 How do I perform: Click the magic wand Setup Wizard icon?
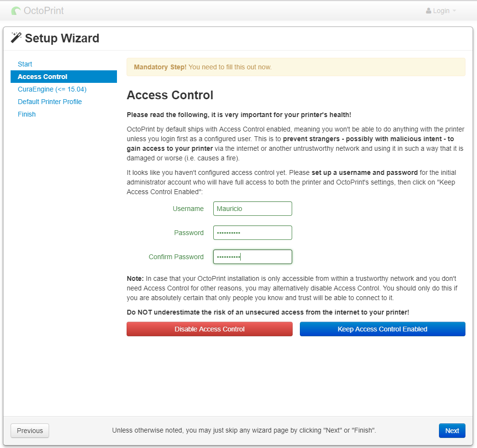16,38
